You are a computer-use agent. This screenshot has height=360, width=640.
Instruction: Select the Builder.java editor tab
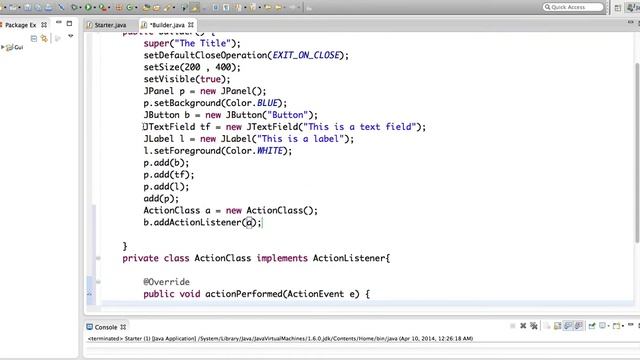[167, 25]
